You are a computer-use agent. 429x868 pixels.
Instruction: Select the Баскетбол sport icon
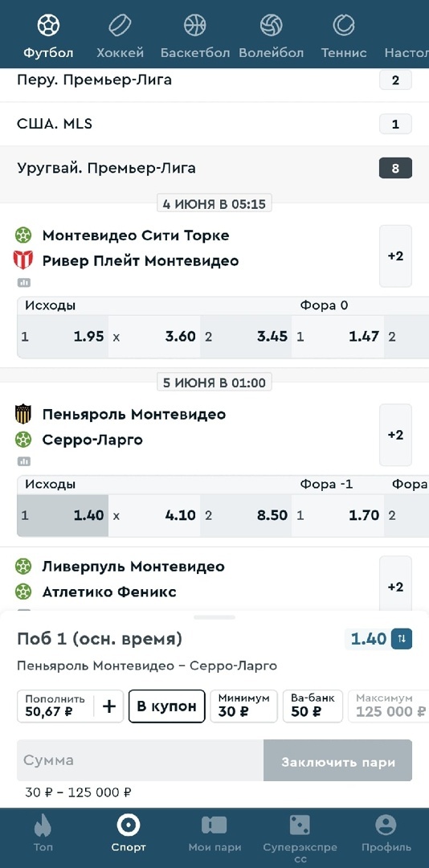pos(195,26)
